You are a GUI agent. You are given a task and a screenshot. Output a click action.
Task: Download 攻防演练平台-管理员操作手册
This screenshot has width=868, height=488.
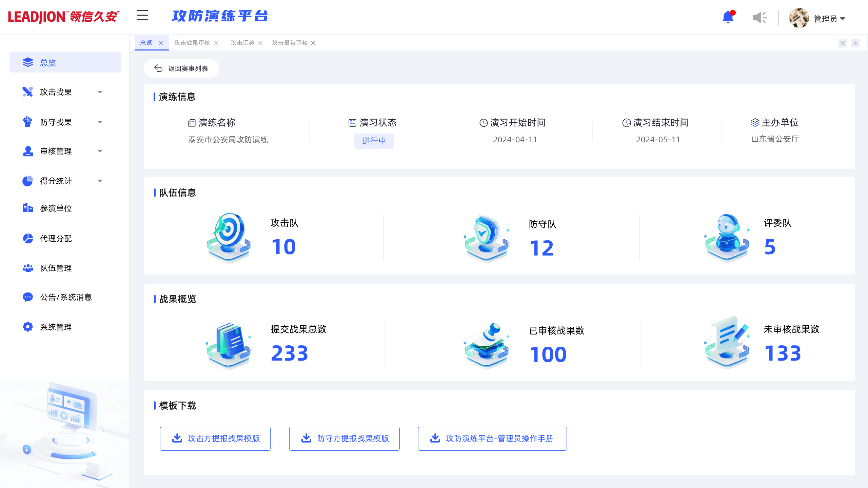click(492, 439)
